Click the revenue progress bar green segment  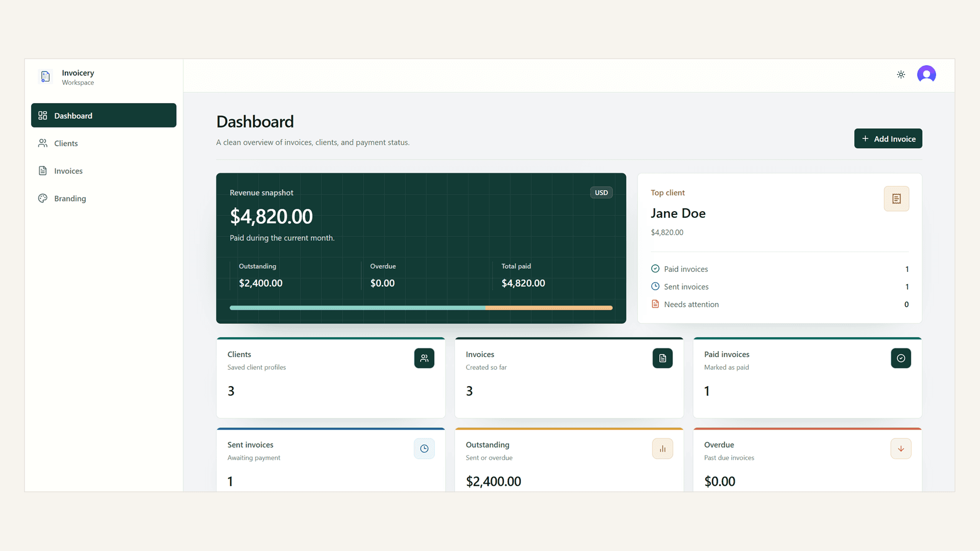point(357,308)
